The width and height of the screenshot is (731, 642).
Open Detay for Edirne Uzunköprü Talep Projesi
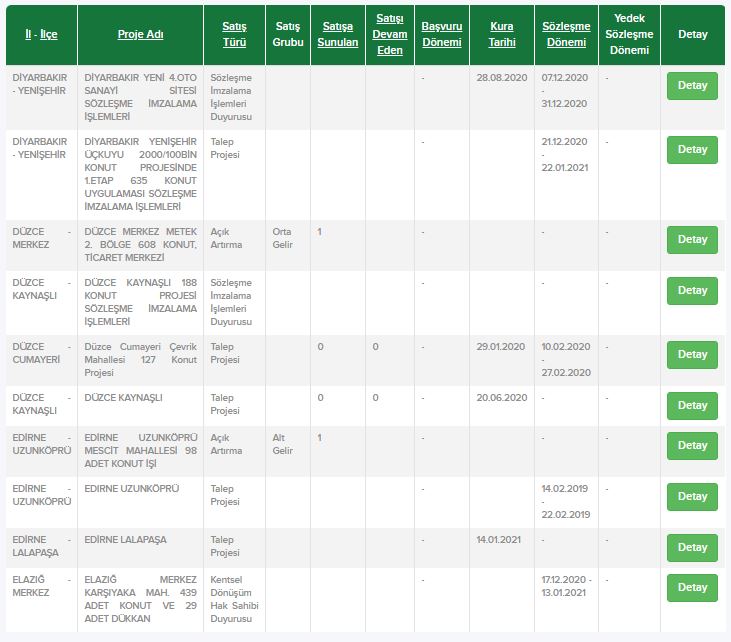(x=692, y=497)
